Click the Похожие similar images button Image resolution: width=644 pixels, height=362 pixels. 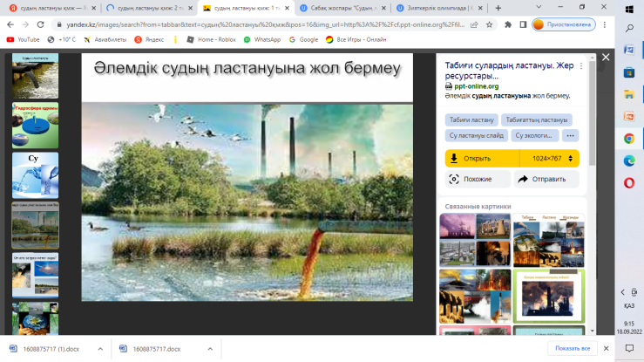478,179
